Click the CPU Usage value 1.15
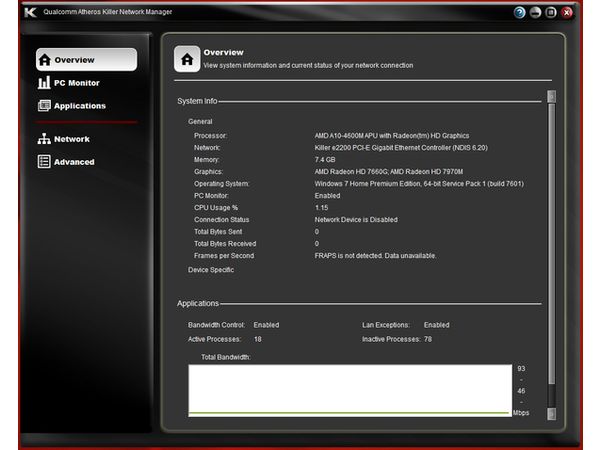The width and height of the screenshot is (600, 450). pos(321,208)
